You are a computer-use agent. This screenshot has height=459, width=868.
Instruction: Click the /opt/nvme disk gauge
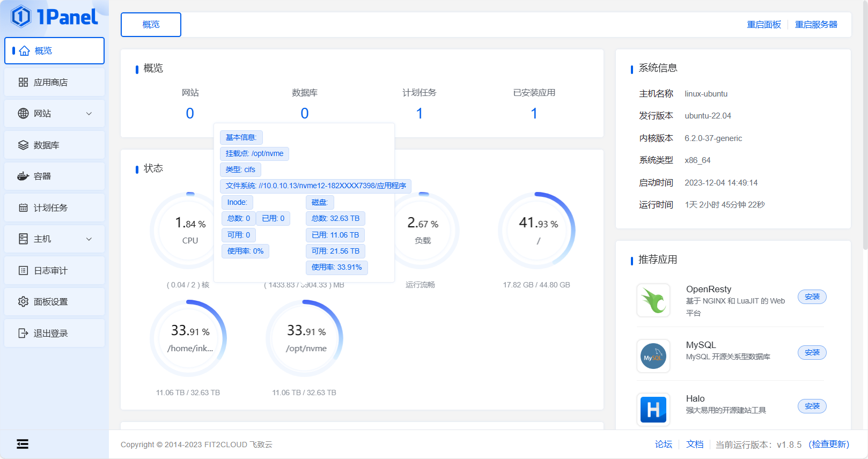click(305, 338)
